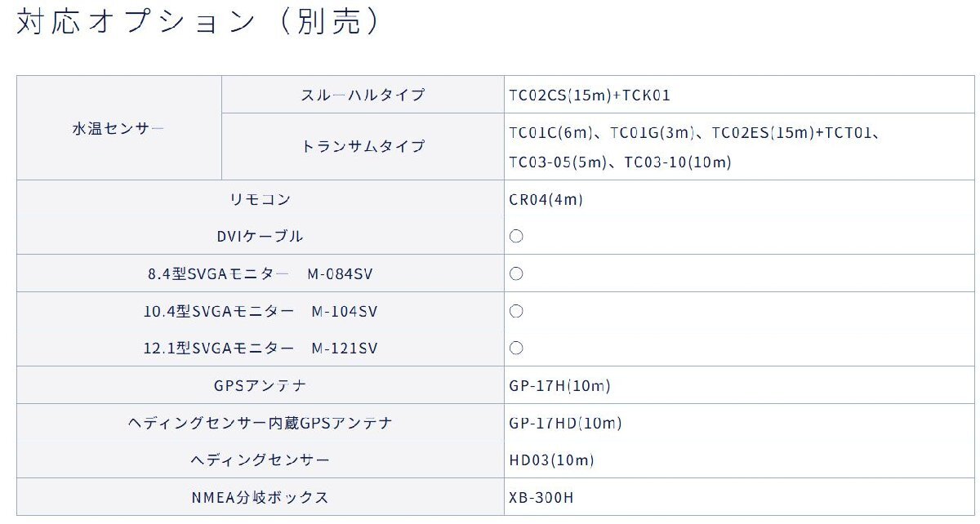Click the 対応オプション（別売） heading
The height and width of the screenshot is (524, 980).
coord(199,23)
